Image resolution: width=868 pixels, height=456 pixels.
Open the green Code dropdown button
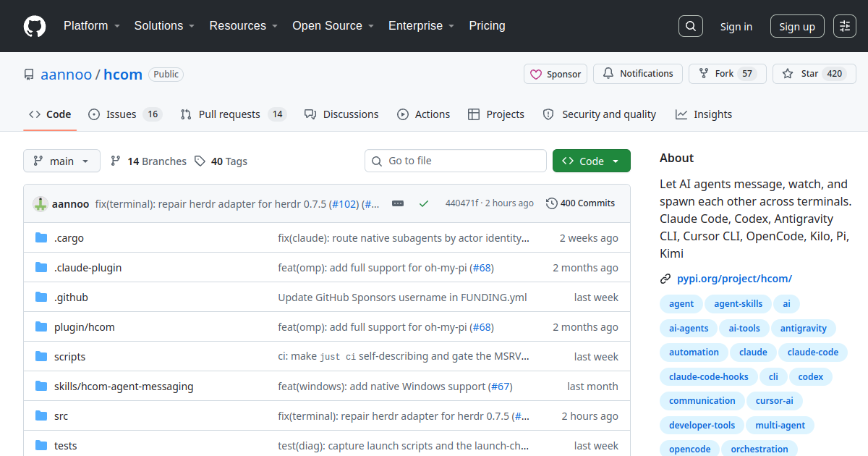pyautogui.click(x=592, y=161)
